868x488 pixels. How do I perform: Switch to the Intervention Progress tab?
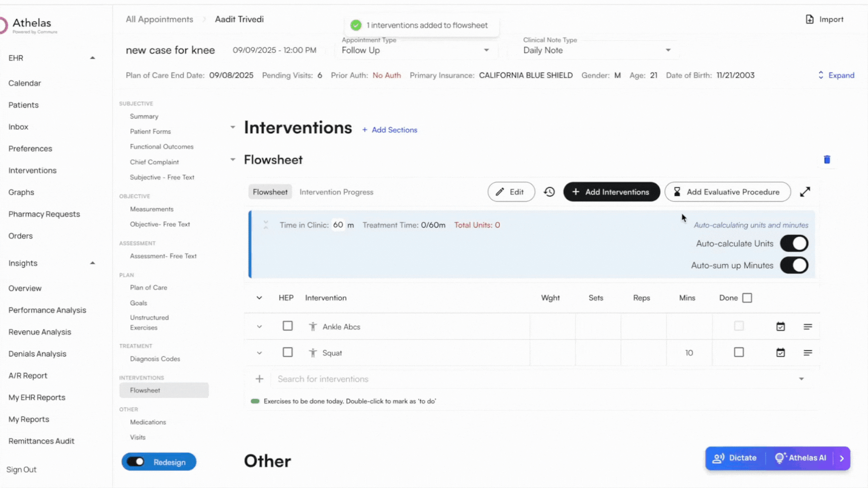(x=336, y=192)
